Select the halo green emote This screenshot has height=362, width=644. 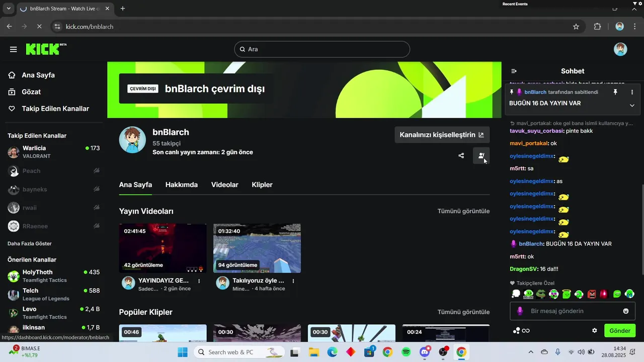(567, 294)
